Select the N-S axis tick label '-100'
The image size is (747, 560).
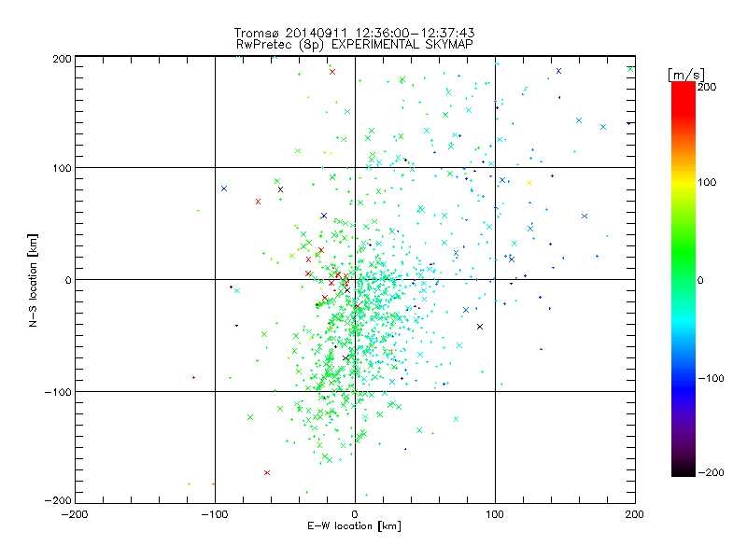coord(58,392)
